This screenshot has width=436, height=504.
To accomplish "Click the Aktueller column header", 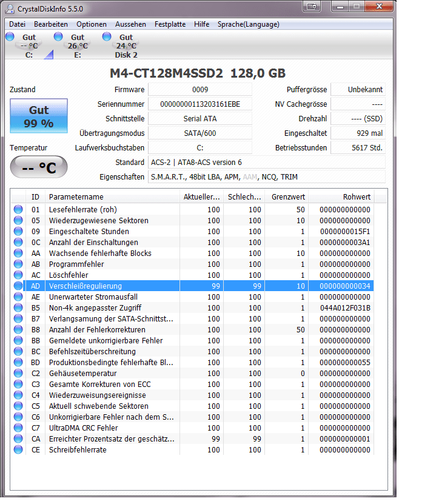I will 201,197.
